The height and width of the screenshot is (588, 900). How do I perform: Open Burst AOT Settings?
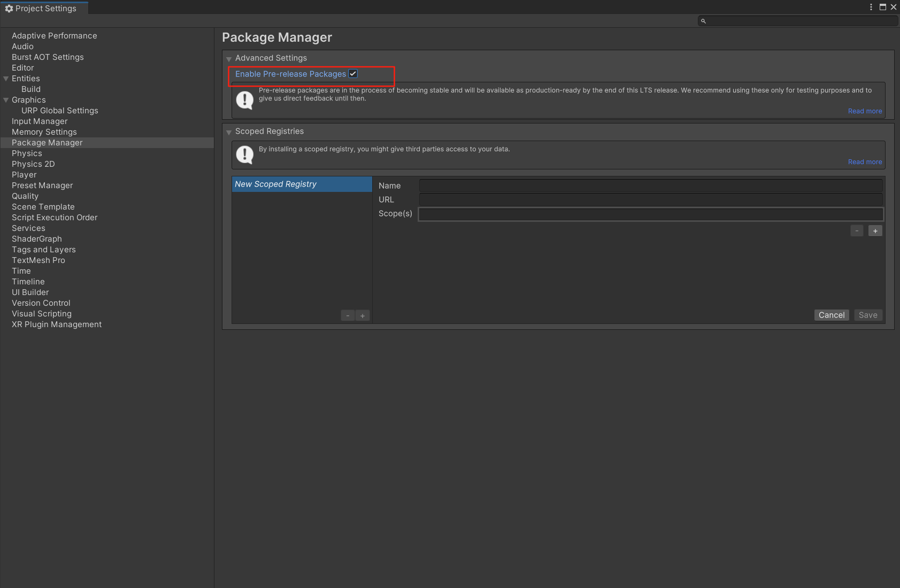click(48, 57)
